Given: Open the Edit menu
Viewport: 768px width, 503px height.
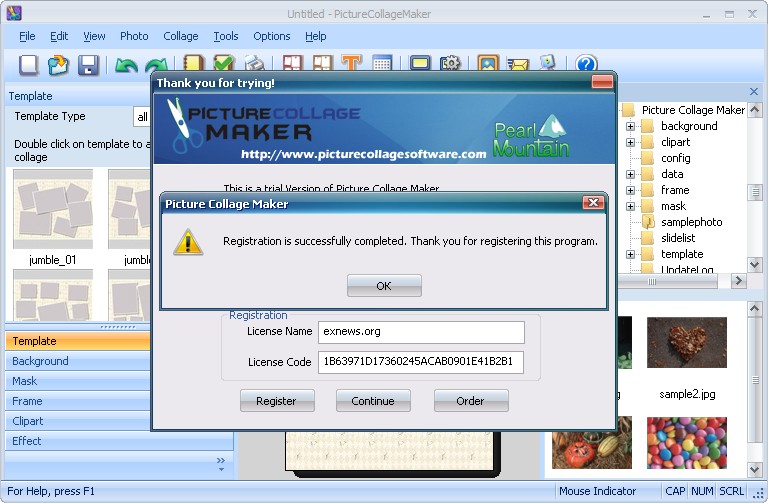Looking at the screenshot, I should coord(59,36).
